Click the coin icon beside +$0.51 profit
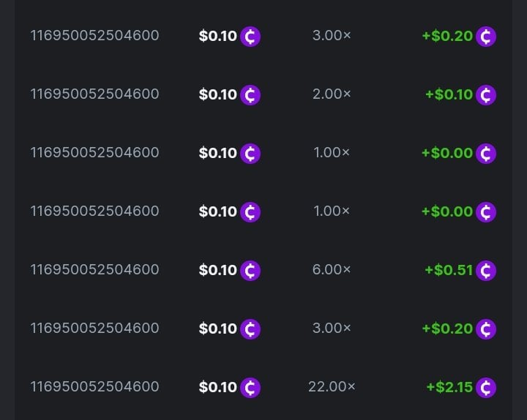The width and height of the screenshot is (527, 420). click(486, 270)
